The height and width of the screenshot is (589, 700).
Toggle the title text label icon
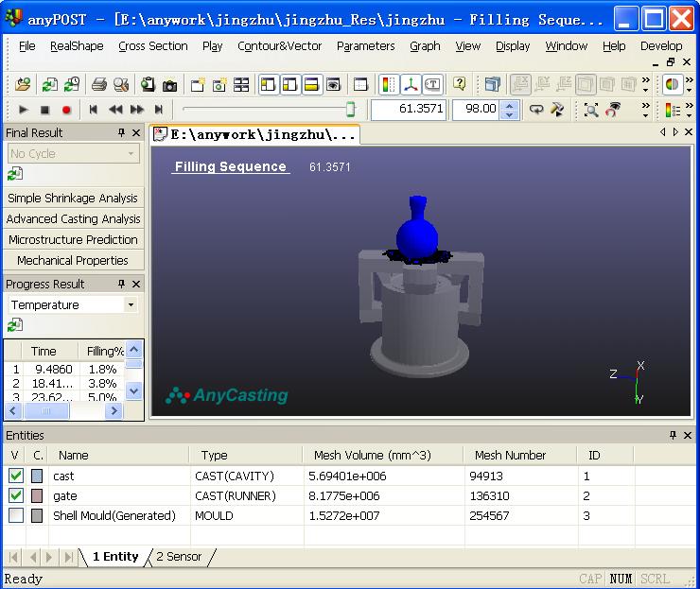tap(432, 84)
